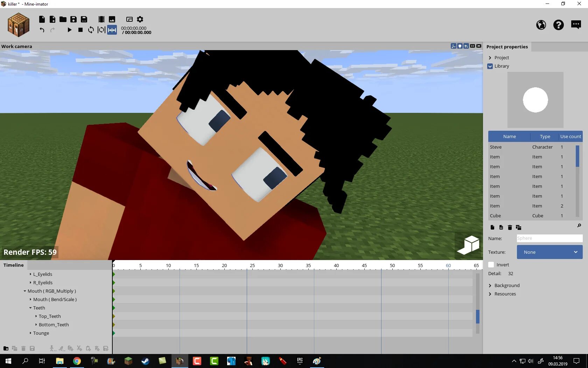Select the Top_Teeth layer
This screenshot has width=588, height=368.
[x=50, y=316]
